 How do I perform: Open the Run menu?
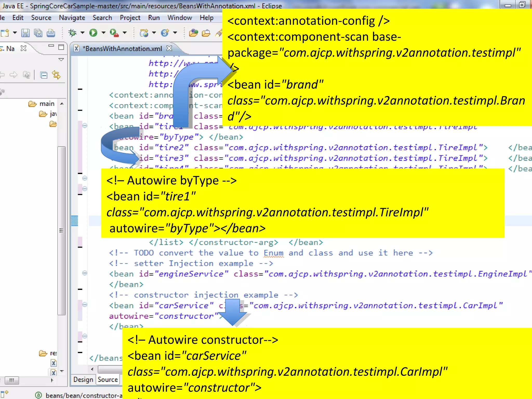pyautogui.click(x=154, y=18)
